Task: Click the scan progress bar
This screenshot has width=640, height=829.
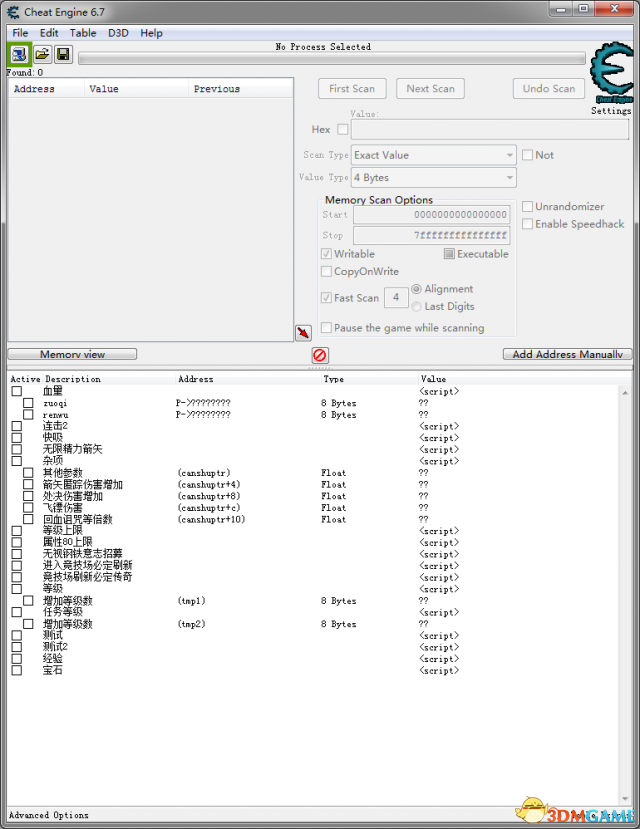Action: (332, 59)
